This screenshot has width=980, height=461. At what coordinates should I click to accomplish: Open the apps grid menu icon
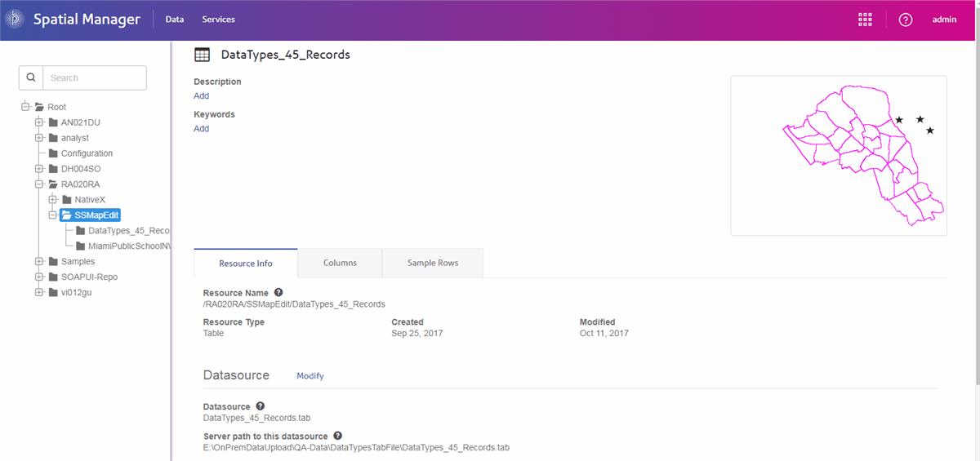pos(865,20)
